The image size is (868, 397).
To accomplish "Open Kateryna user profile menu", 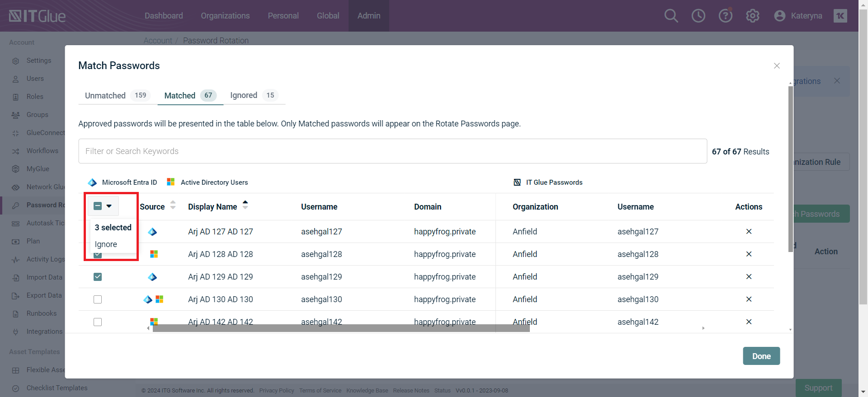I will point(798,16).
